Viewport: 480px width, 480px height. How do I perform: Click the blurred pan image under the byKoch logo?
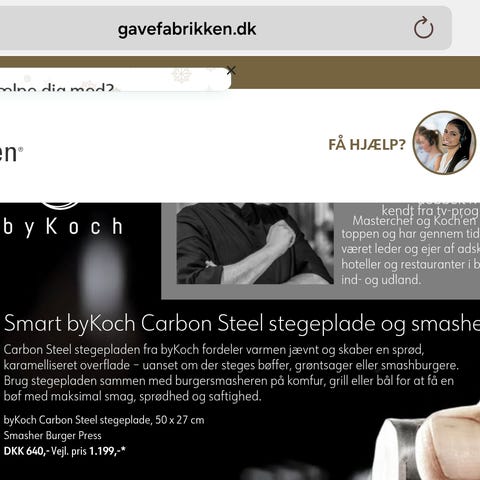click(102, 277)
